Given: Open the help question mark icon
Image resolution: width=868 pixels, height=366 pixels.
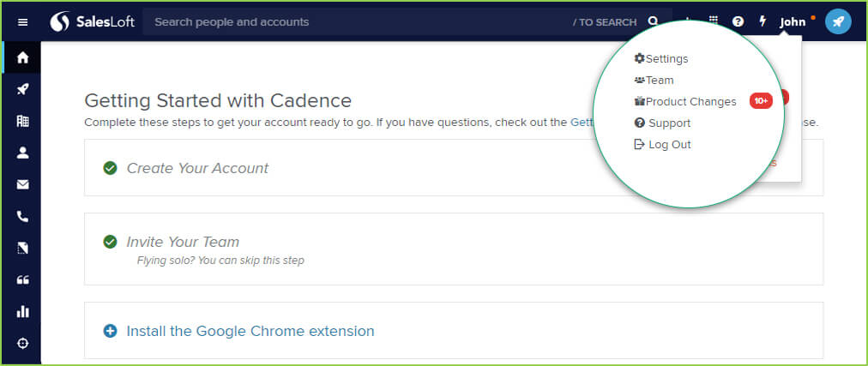Looking at the screenshot, I should (738, 22).
